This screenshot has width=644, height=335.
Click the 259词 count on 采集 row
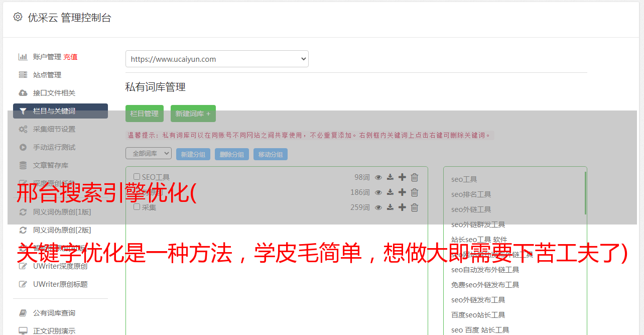(360, 207)
